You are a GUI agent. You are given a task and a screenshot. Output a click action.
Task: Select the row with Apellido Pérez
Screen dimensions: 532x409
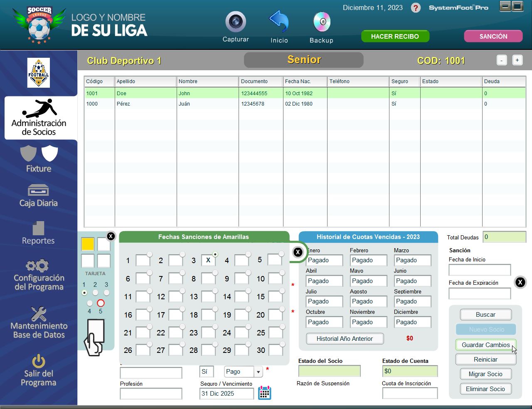coord(305,103)
